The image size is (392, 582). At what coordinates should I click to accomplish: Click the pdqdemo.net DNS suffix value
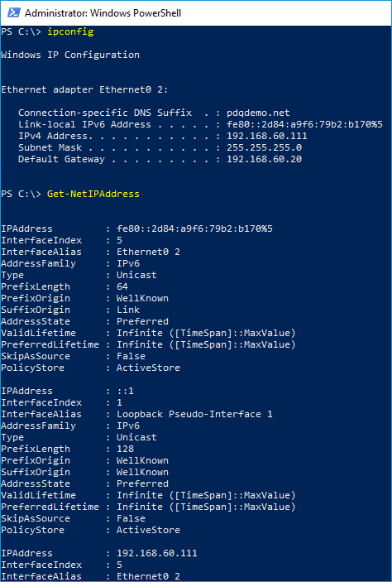click(258, 113)
